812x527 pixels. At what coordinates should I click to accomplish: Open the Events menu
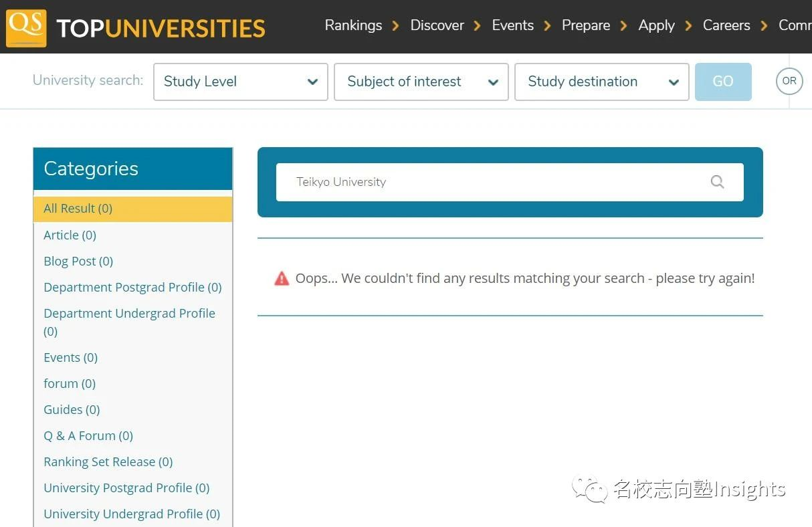[512, 25]
